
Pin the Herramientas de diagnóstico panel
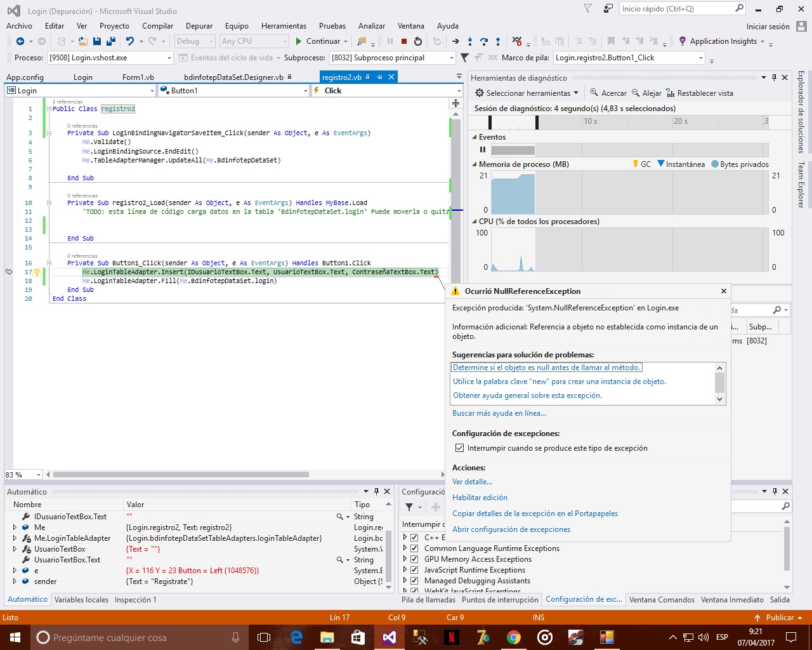(774, 77)
